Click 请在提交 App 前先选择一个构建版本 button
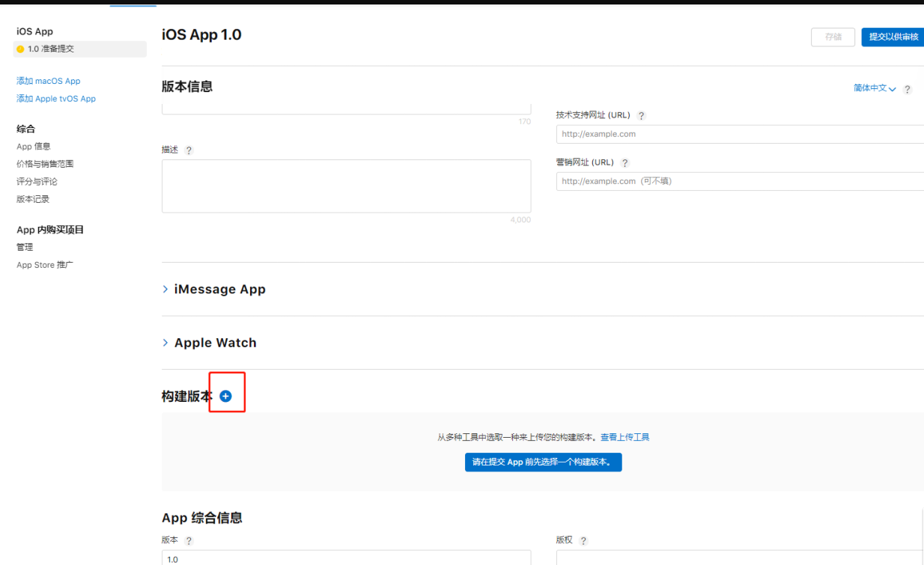 pyautogui.click(x=543, y=462)
